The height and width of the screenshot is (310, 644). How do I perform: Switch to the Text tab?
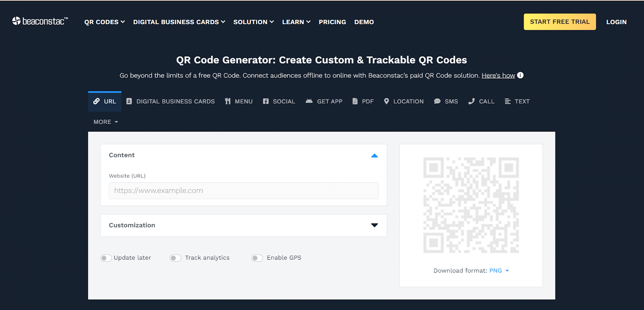(x=517, y=101)
